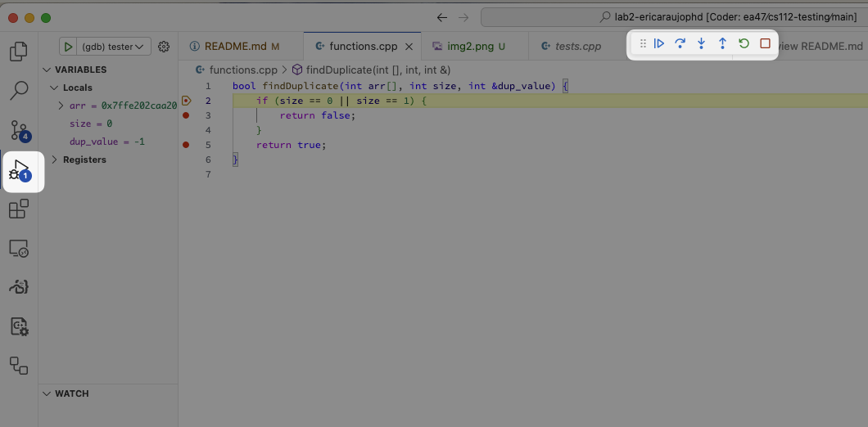Expand the Registers section
The width and height of the screenshot is (868, 427).
[55, 160]
